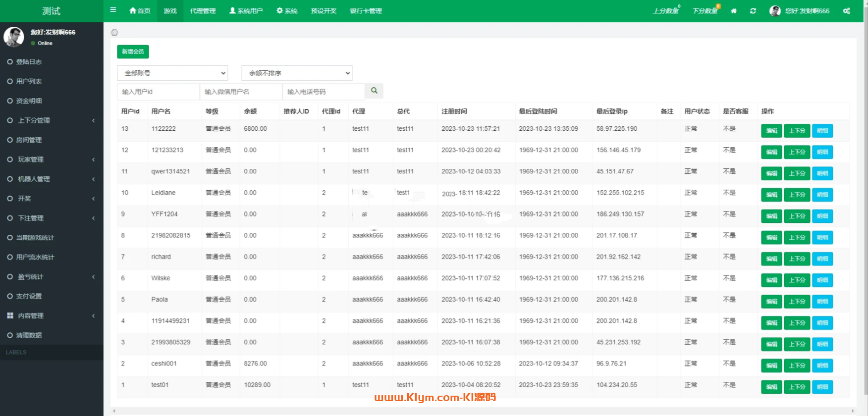
Task: Expand the 盈亏统计 sidebar menu
Action: (52, 277)
